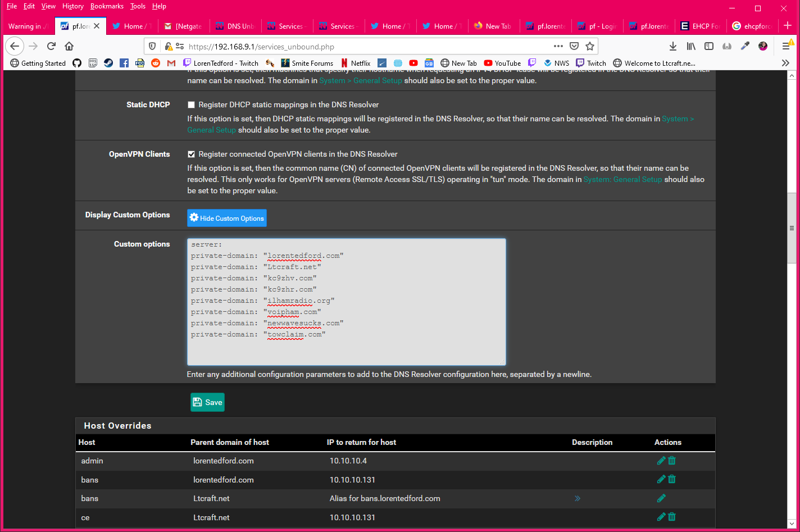Screen dimensions: 800x532
Task: Edit the bans Ltcraft.net alias entry
Action: pos(661,498)
